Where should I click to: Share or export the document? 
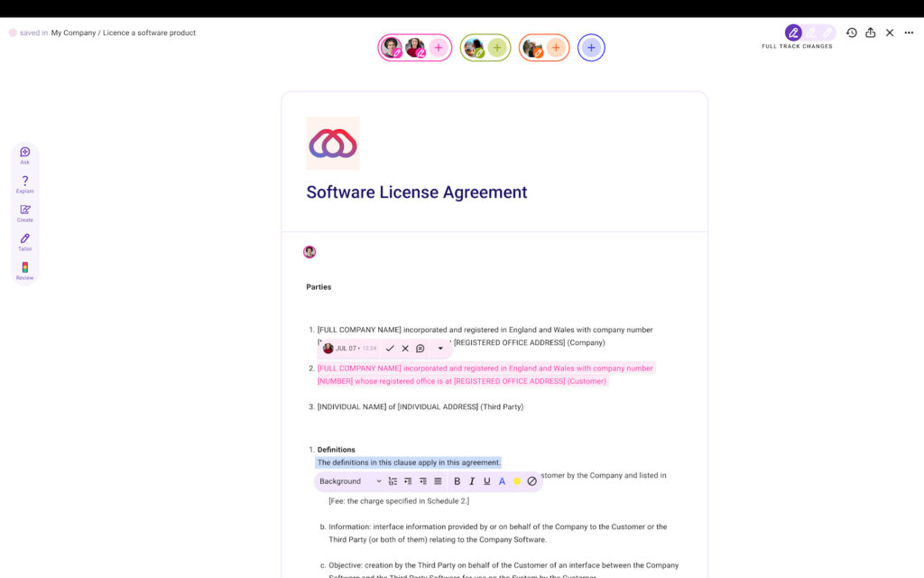tap(871, 33)
